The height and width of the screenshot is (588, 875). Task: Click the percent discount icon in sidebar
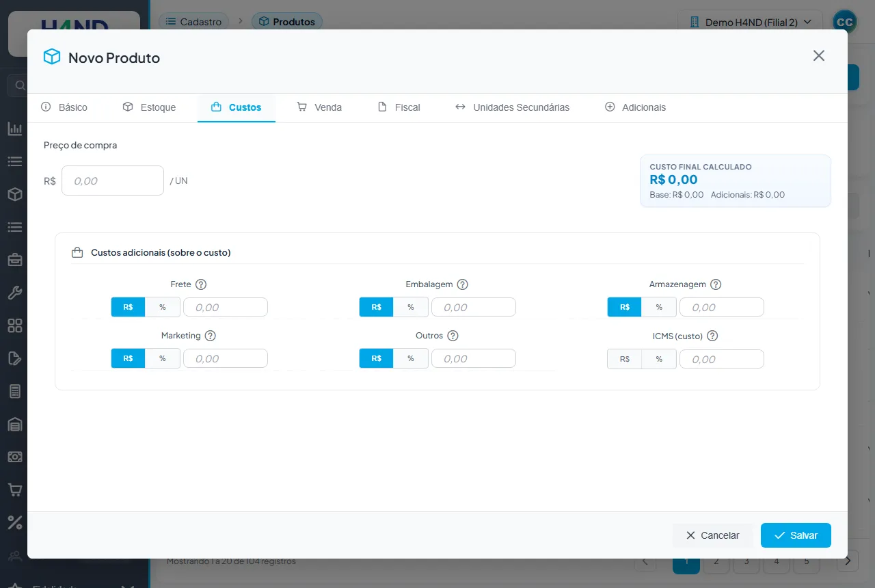click(15, 522)
